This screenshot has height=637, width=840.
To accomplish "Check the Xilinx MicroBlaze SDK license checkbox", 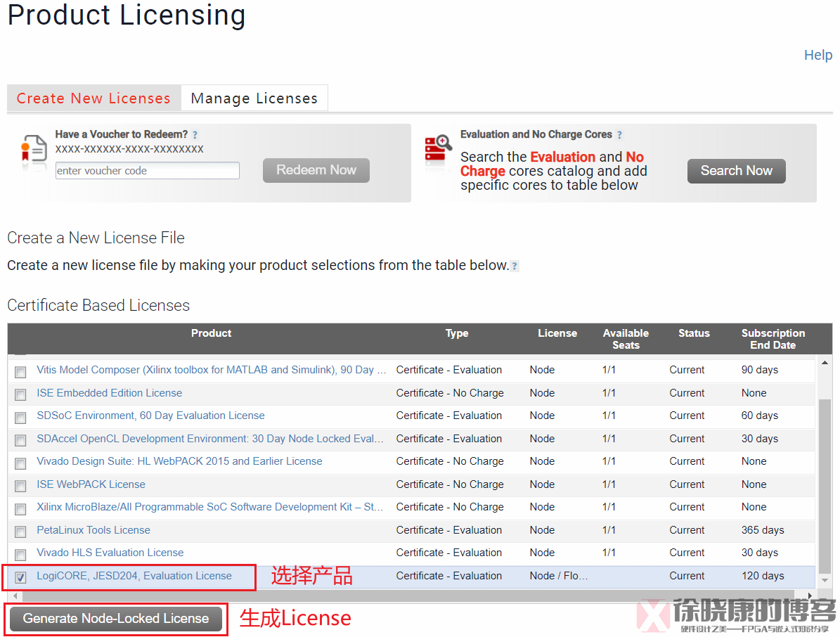I will point(20,508).
